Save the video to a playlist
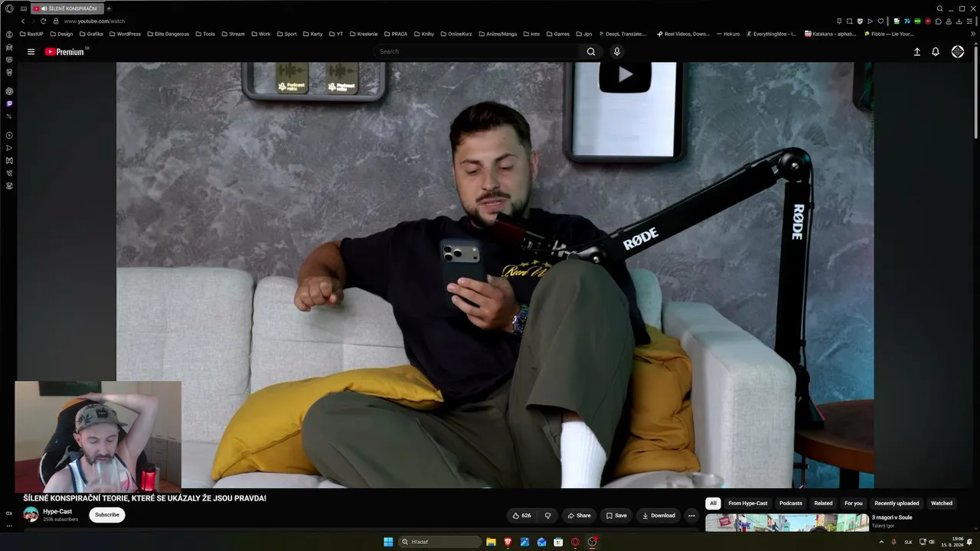 [616, 516]
